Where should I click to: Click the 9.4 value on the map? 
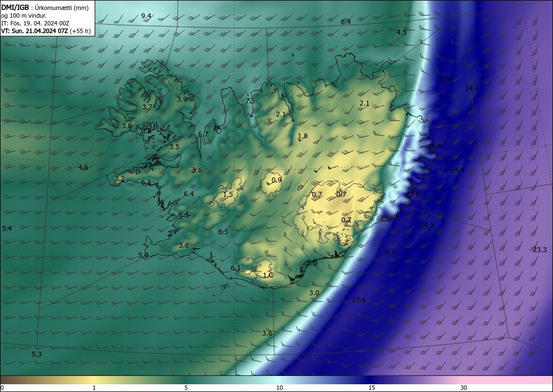click(146, 15)
